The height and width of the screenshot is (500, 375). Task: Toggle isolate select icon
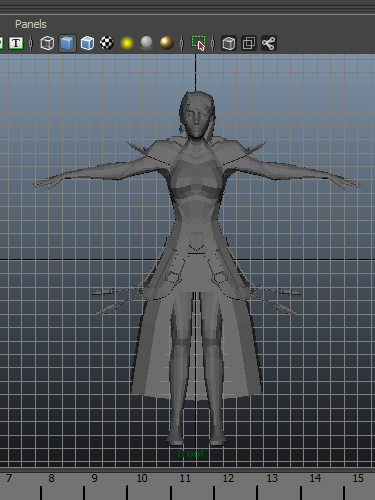click(x=198, y=43)
